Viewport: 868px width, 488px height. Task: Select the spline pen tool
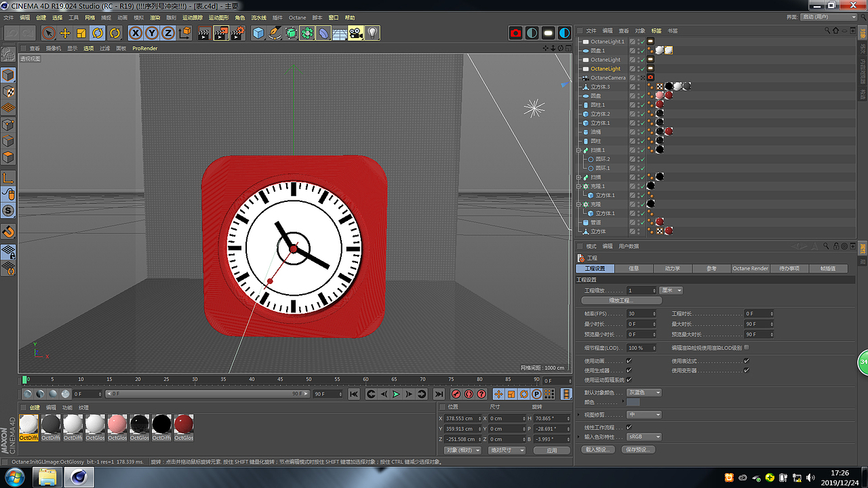275,33
